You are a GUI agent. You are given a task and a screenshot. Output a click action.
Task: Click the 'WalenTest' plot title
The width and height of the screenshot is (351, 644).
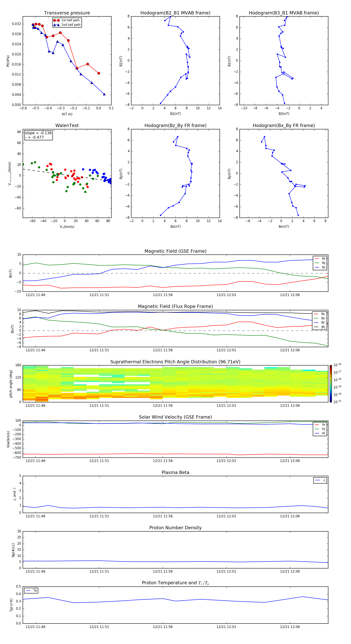pos(67,125)
